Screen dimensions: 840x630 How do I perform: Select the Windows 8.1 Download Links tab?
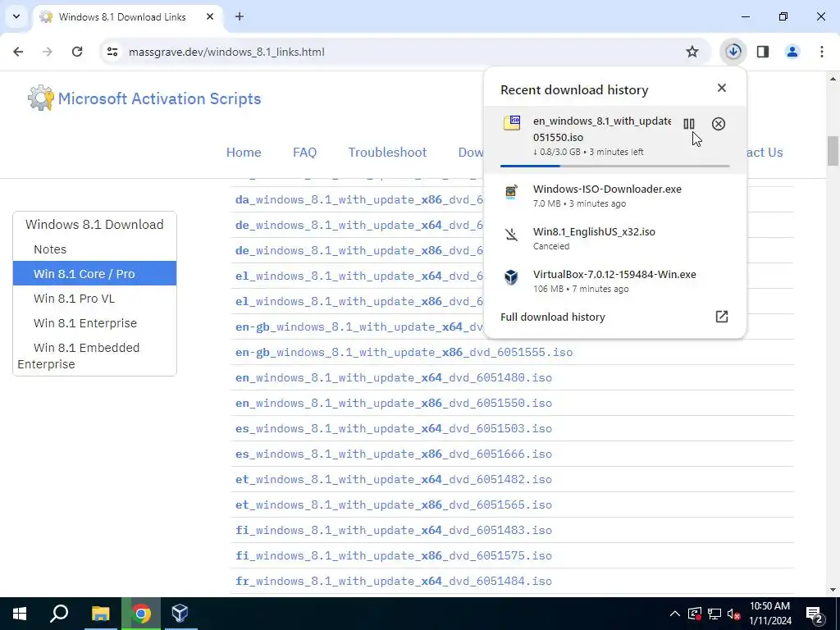pos(127,17)
